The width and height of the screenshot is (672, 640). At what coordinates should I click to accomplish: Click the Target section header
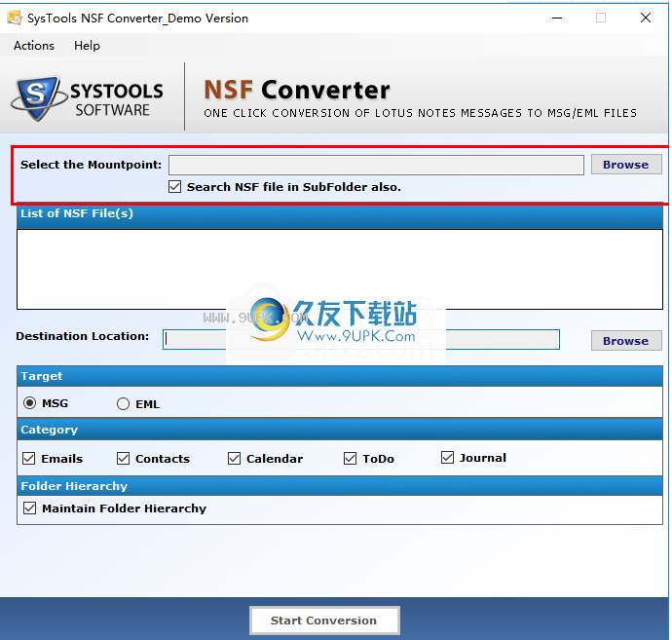coord(340,376)
